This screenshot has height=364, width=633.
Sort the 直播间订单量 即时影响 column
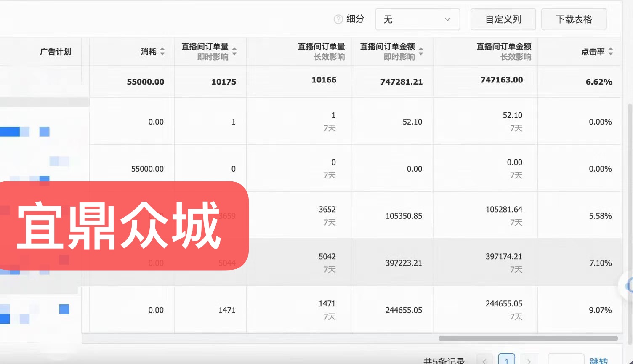tap(235, 51)
